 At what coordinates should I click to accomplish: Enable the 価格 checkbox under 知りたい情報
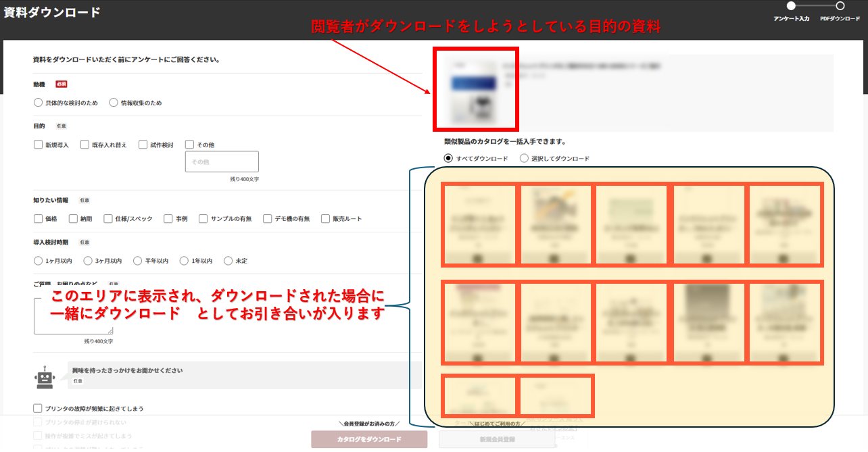coord(39,218)
